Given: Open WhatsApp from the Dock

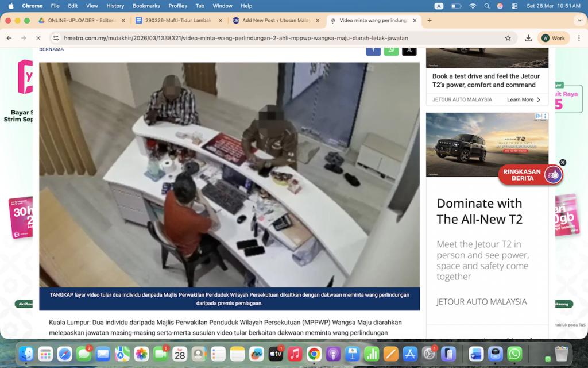Looking at the screenshot, I should coord(514,354).
